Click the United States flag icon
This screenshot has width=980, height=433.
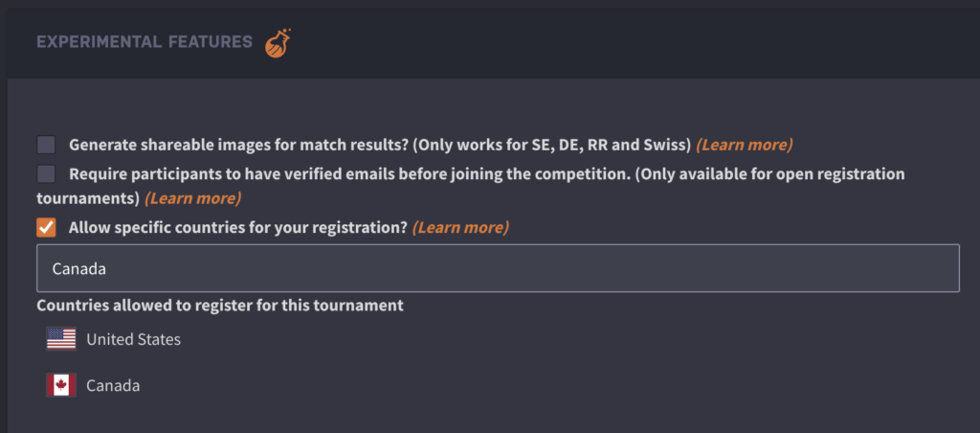61,339
